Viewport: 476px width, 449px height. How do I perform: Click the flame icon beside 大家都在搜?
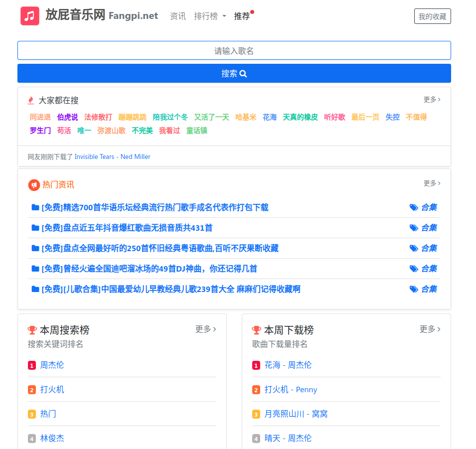(31, 101)
